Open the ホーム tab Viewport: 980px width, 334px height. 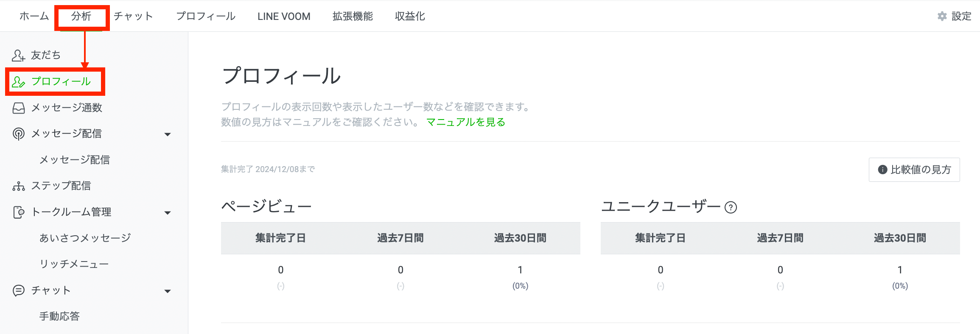point(34,16)
